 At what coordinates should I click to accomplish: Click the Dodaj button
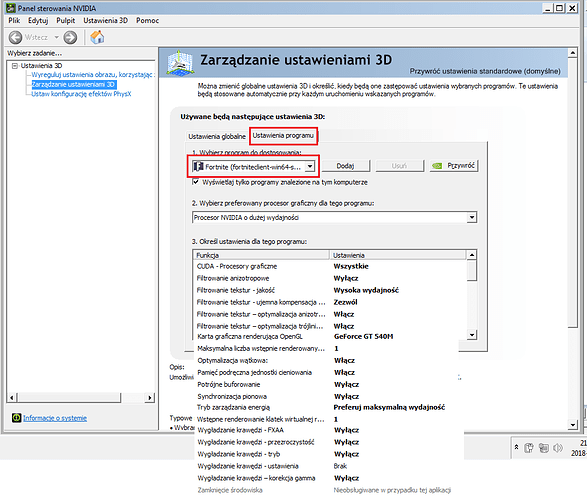pyautogui.click(x=346, y=166)
